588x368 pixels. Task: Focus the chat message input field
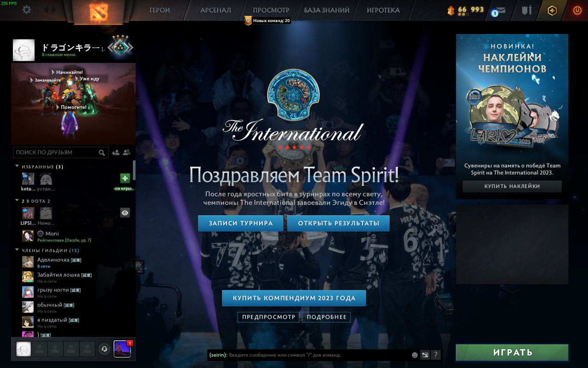(x=309, y=355)
